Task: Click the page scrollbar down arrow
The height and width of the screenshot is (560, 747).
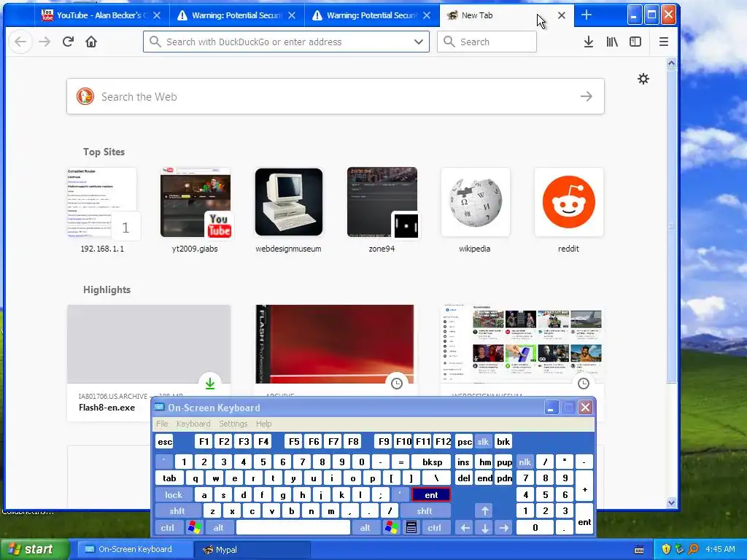Action: click(671, 502)
